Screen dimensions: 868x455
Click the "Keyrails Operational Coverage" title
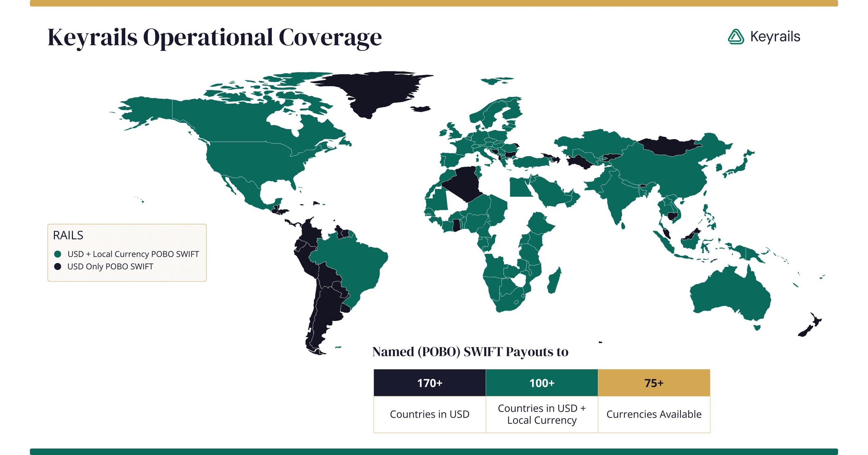point(215,38)
